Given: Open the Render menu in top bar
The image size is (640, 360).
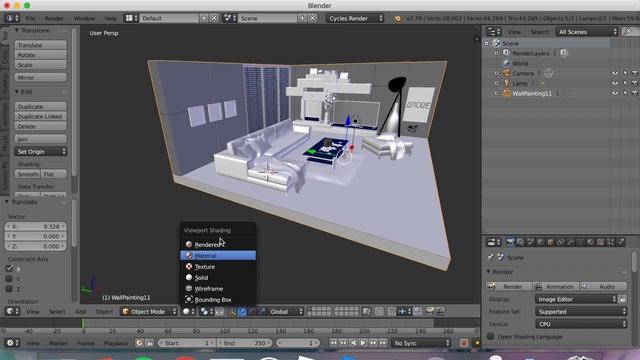Looking at the screenshot, I should pos(54,18).
